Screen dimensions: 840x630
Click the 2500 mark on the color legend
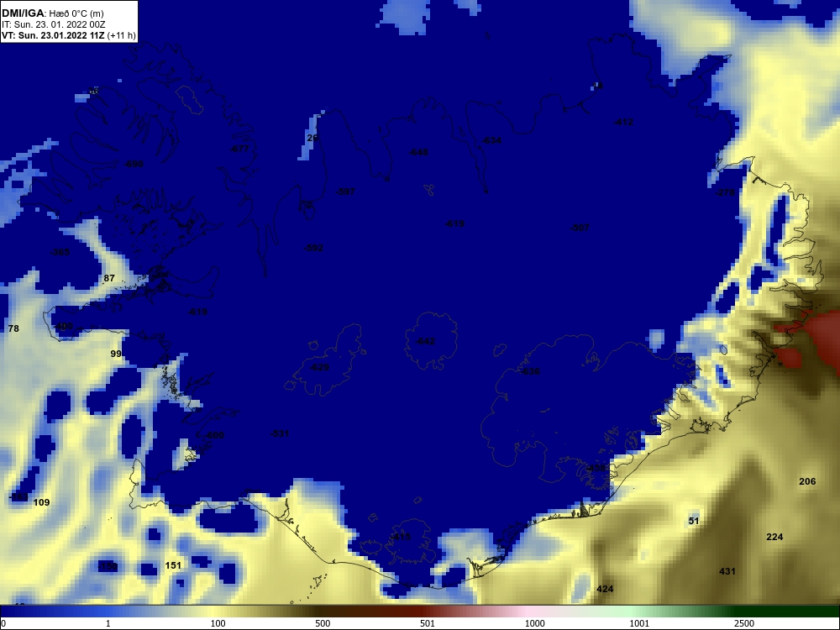[x=744, y=623]
